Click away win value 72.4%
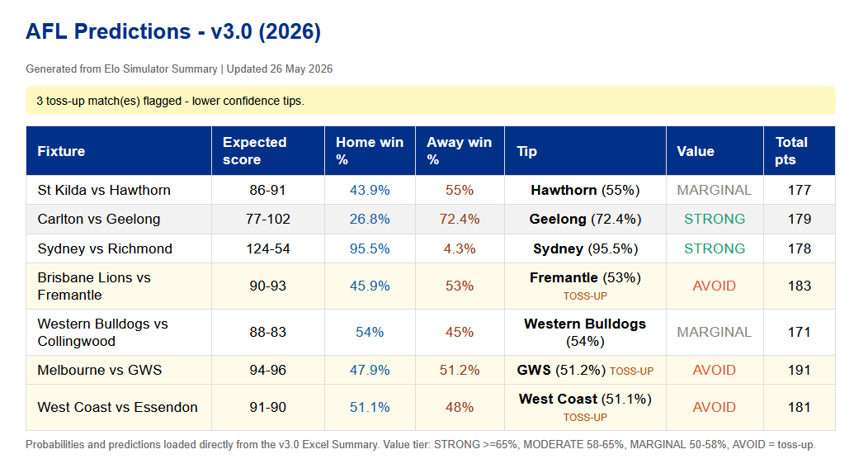This screenshot has height=473, width=868. pyautogui.click(x=460, y=220)
